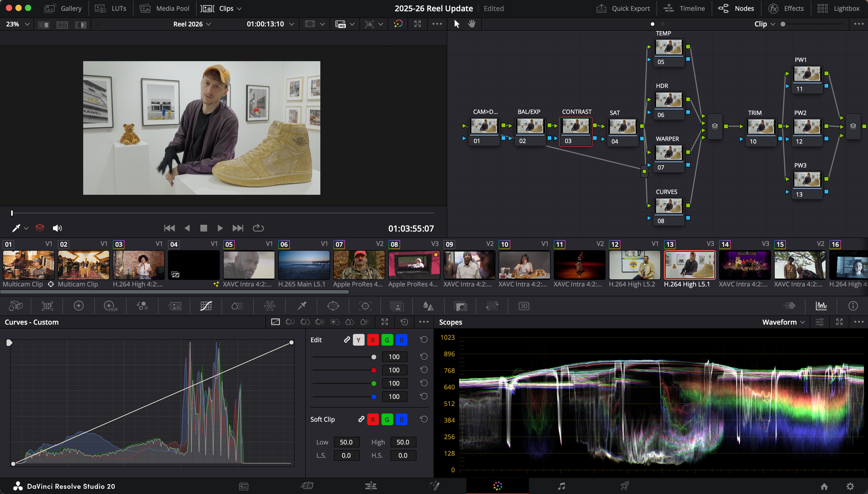Image resolution: width=868 pixels, height=494 pixels.
Task: Open the Color Warper palette icon
Action: pos(269,306)
